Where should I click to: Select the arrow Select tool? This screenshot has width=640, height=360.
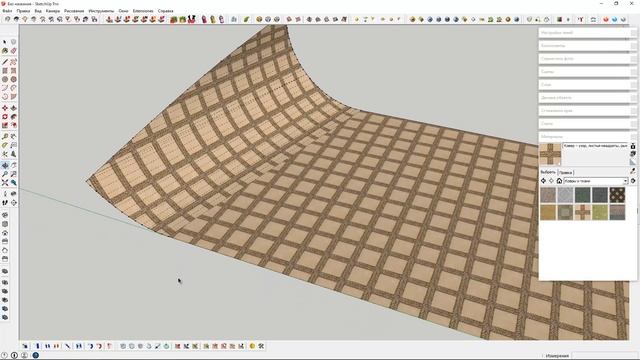(4, 42)
